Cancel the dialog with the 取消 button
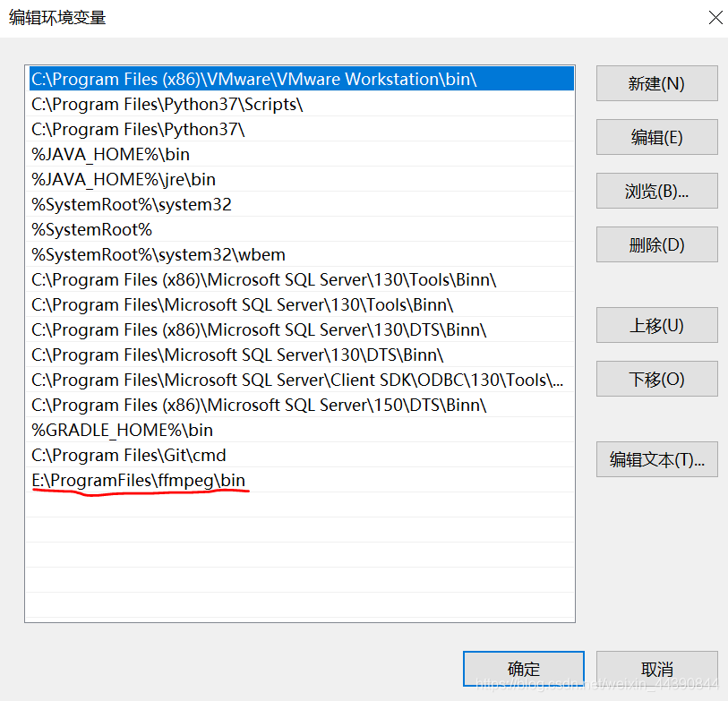 (x=656, y=669)
